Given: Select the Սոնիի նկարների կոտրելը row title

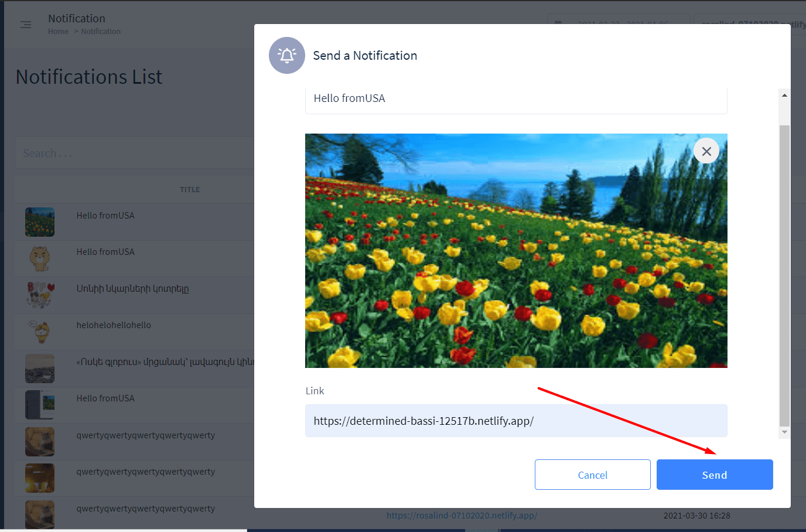Looking at the screenshot, I should pos(132,289).
